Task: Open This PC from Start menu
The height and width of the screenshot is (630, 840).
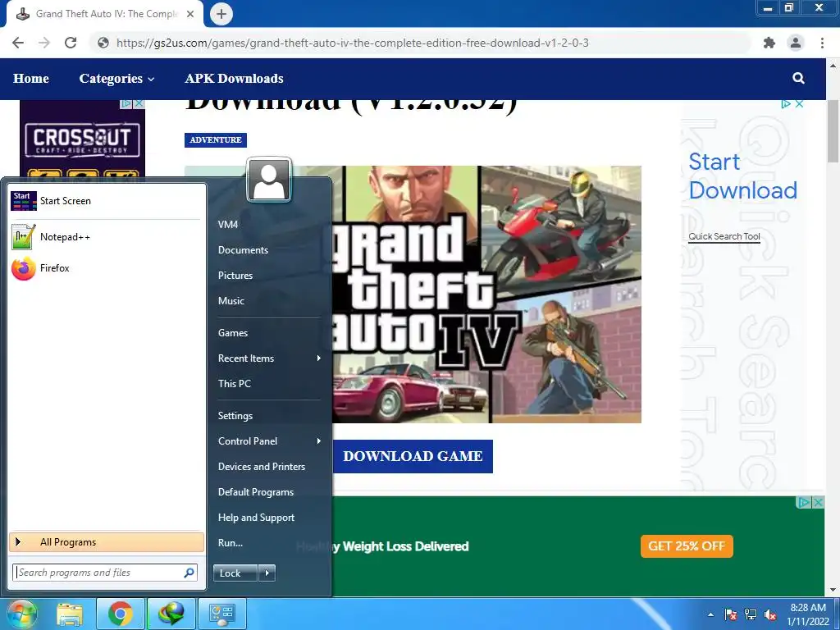Action: [234, 384]
